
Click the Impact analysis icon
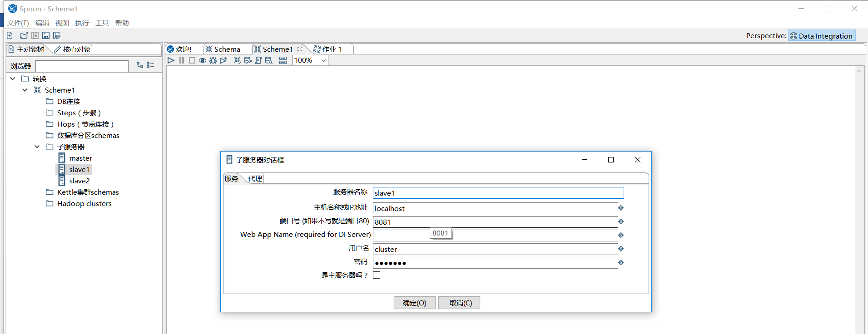248,60
